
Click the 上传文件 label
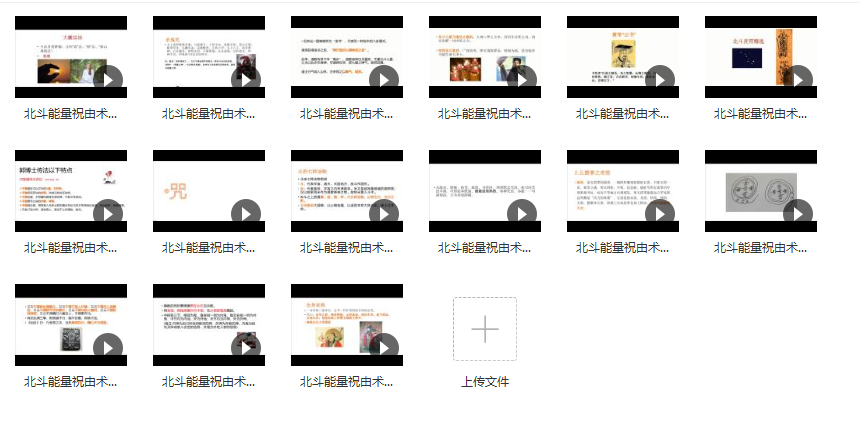point(484,381)
